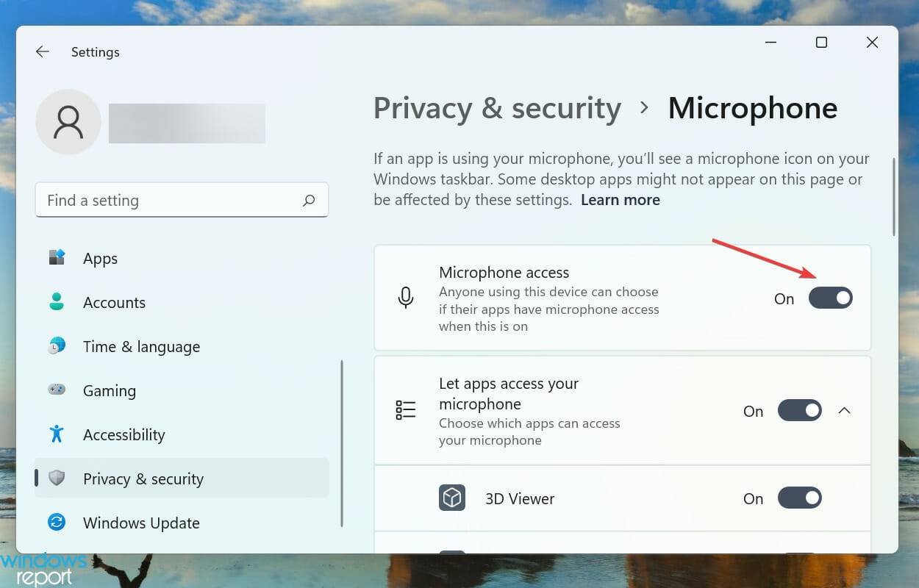Select the Accessibility icon
Screen dimensions: 919x588
pos(56,434)
